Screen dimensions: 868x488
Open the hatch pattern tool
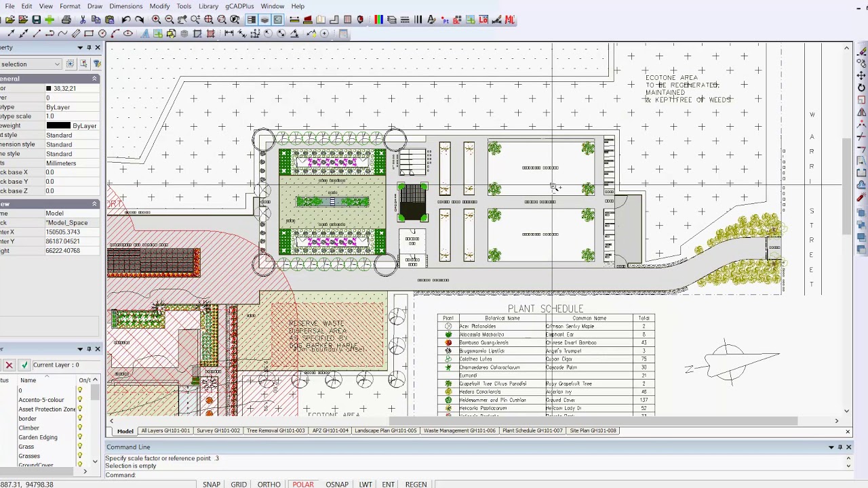pos(211,33)
